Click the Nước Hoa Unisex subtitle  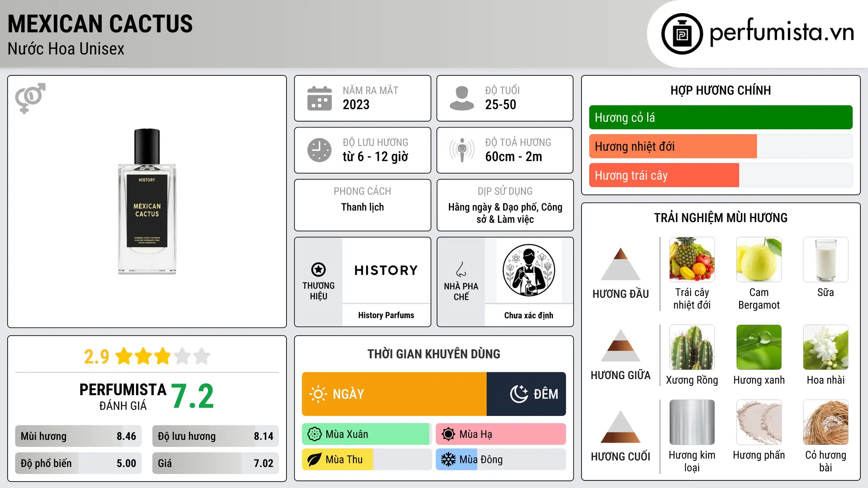66,49
